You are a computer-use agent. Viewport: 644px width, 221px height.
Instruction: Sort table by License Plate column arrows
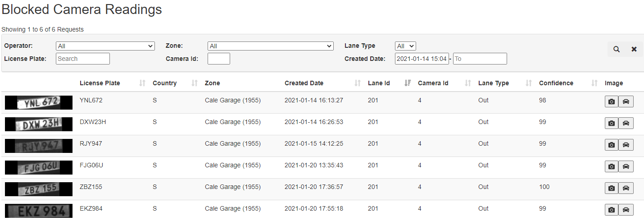coord(143,83)
